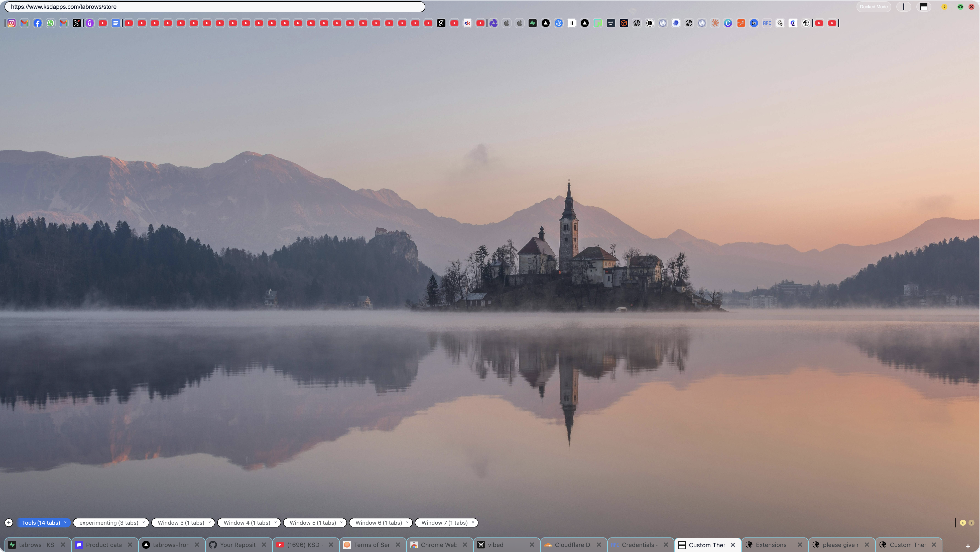Expand Window 5 (1 tabs) group
Screen dimensions: 980x552
tap(312, 523)
